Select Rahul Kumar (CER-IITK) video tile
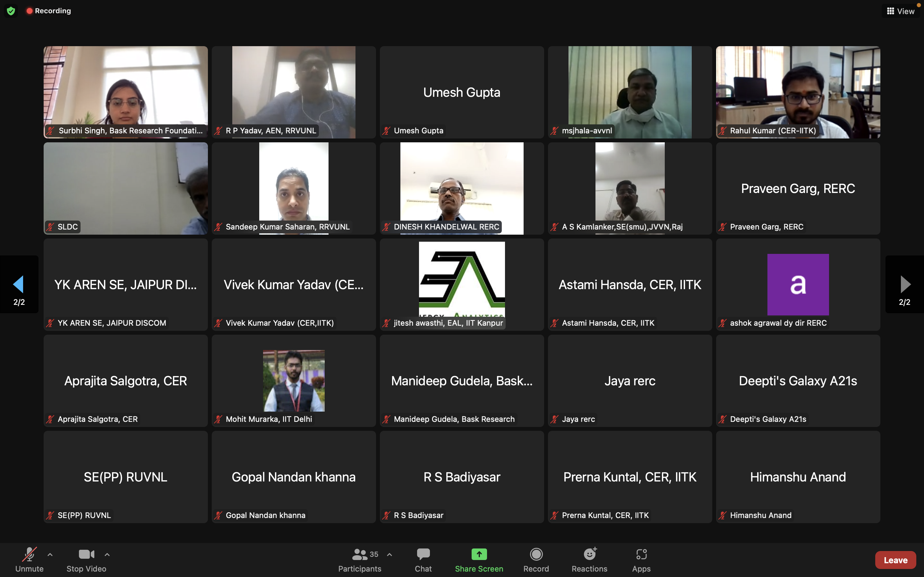924x577 pixels. (798, 92)
